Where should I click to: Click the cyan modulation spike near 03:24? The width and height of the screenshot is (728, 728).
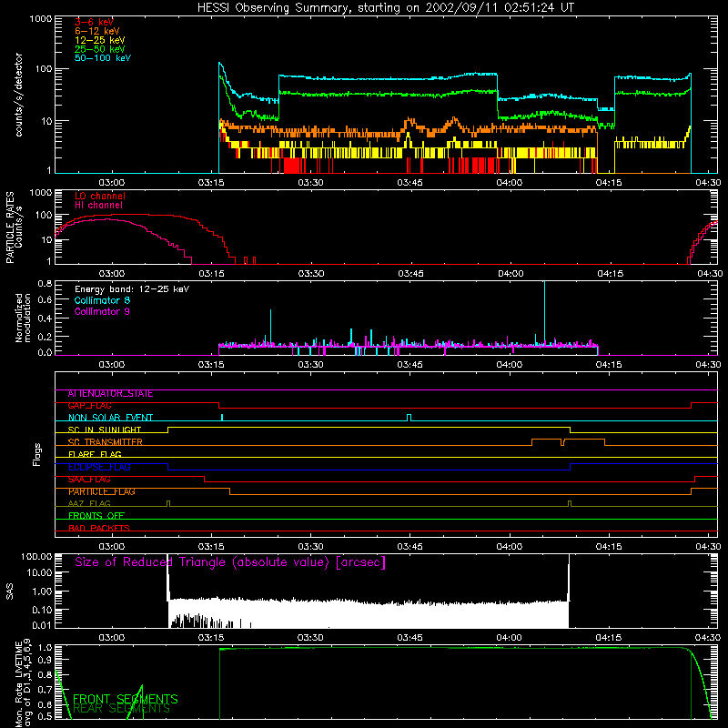pyautogui.click(x=270, y=328)
